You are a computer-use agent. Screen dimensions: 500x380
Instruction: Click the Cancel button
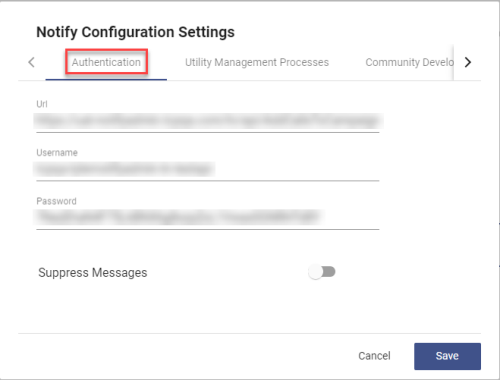(374, 356)
